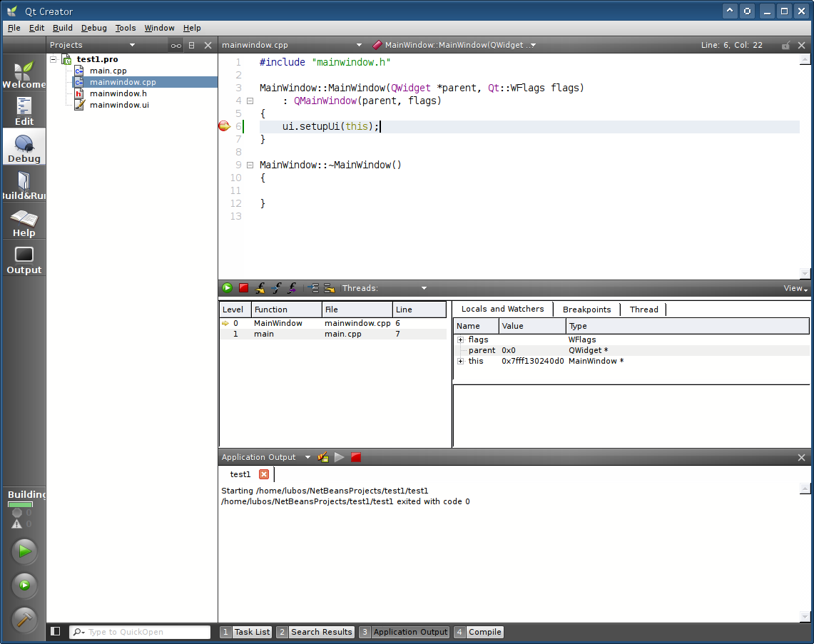This screenshot has height=644, width=814.
Task: Continue debugging with green play icon
Action: (227, 288)
